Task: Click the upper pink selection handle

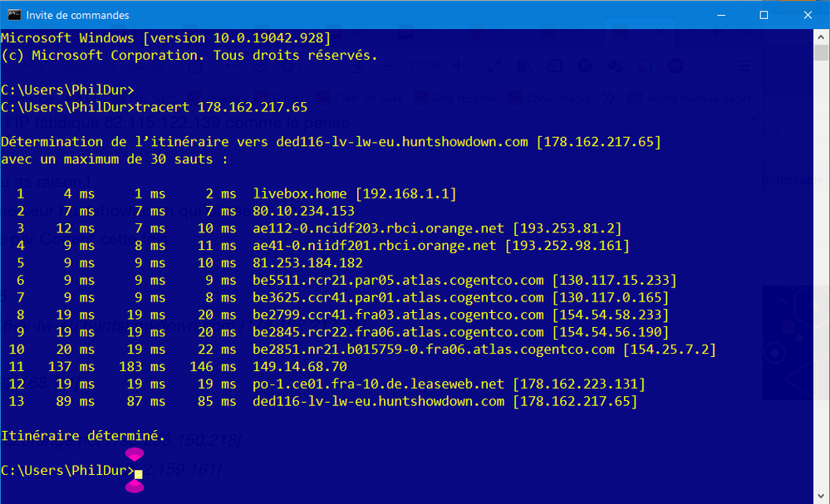Action: tap(135, 455)
